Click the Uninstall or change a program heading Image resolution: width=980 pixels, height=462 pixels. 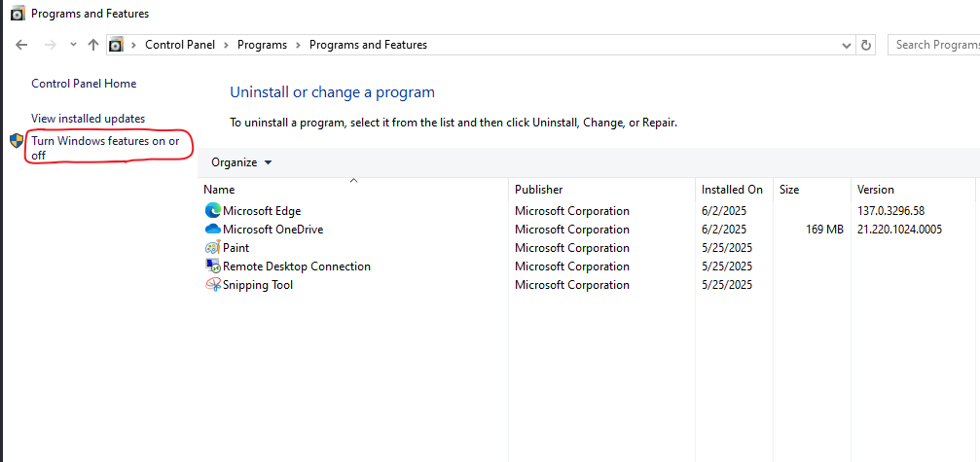(x=333, y=92)
